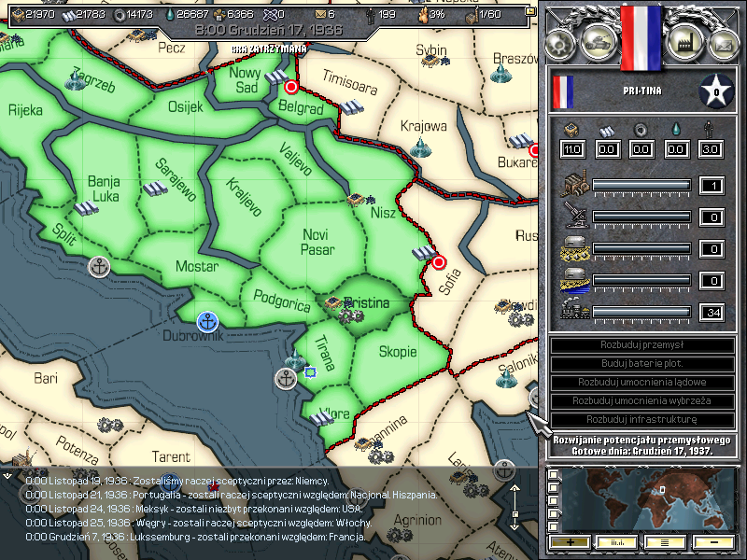This screenshot has height=560, width=747.
Task: Toggle the middle checkbox beside the minimap
Action: pyautogui.click(x=553, y=501)
